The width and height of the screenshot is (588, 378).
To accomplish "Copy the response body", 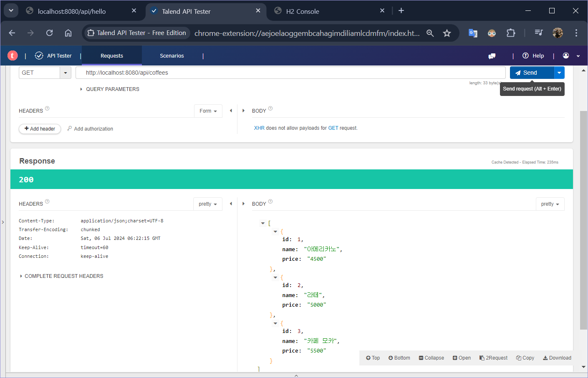I will 525,358.
